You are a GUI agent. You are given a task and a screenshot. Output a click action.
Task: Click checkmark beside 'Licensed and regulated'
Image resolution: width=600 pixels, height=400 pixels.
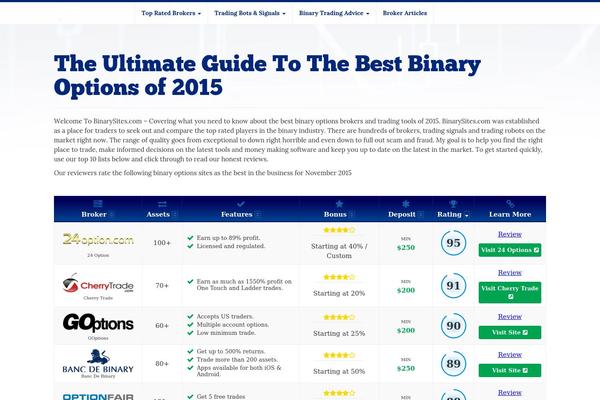point(190,246)
